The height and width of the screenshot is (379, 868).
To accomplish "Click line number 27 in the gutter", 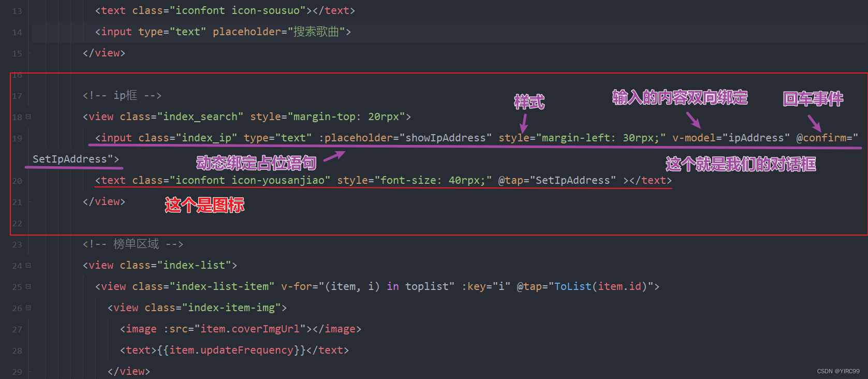I will pos(17,329).
